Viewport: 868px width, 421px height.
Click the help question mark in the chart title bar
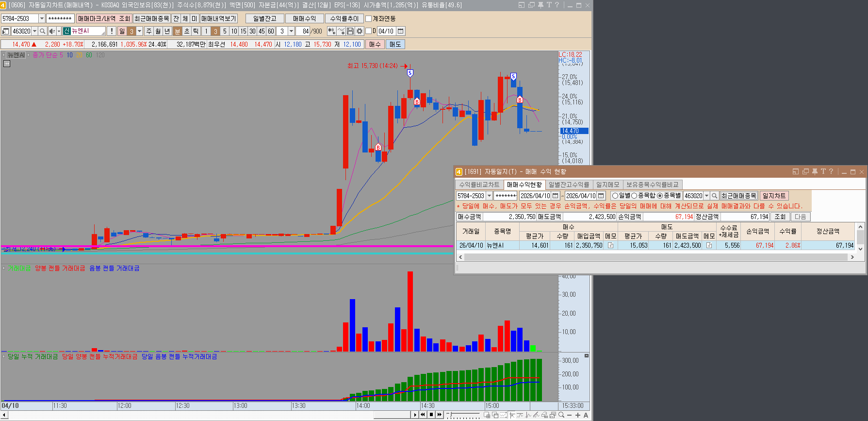point(557,5)
